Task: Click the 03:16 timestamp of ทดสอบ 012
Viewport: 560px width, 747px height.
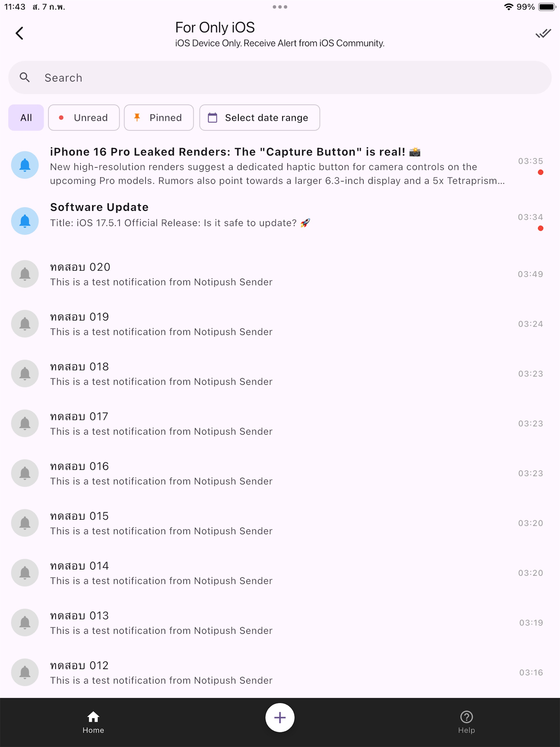Action: [x=531, y=672]
